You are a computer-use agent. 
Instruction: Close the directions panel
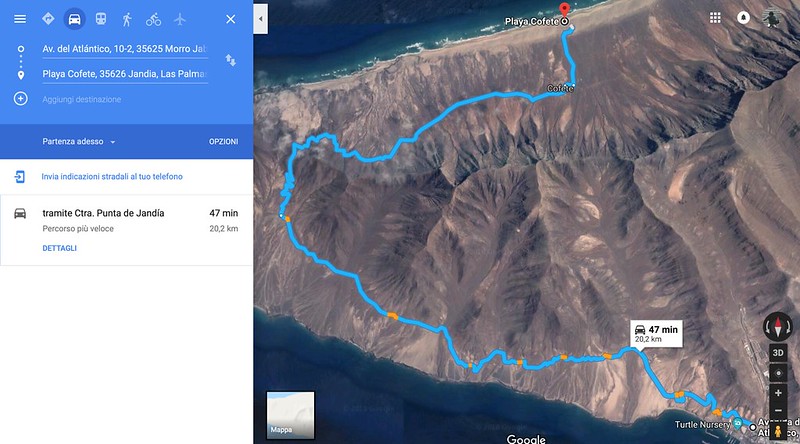click(x=231, y=19)
